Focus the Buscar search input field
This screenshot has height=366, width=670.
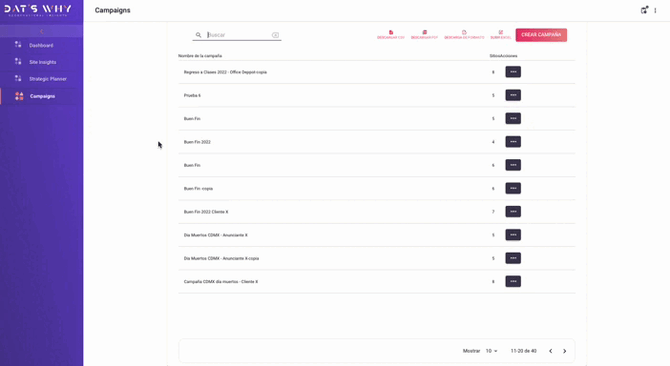pyautogui.click(x=238, y=35)
